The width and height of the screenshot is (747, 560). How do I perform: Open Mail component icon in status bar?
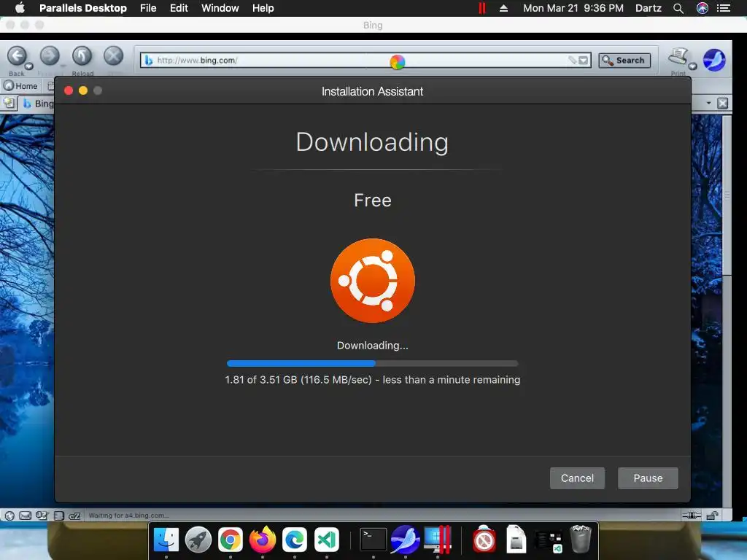[x=26, y=516]
